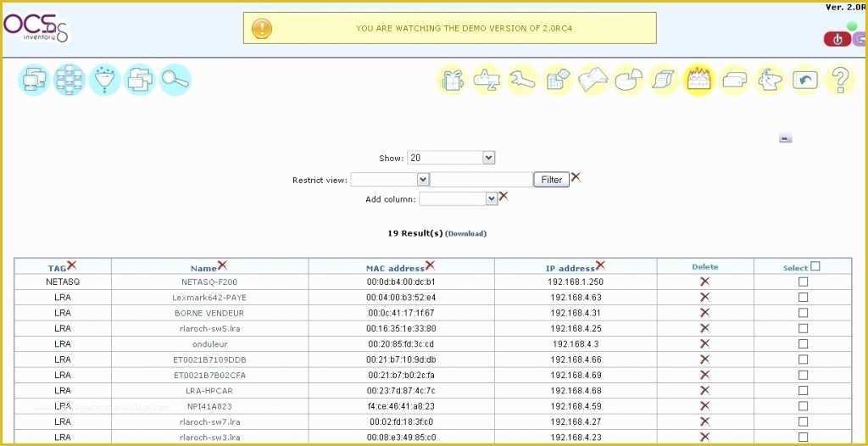Toggle the Select all header checkbox

pos(815,266)
